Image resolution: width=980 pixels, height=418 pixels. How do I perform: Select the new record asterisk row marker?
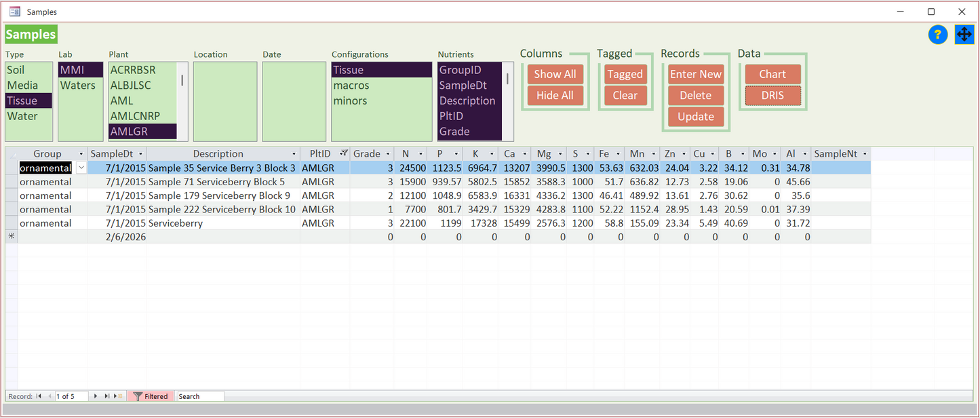point(11,237)
